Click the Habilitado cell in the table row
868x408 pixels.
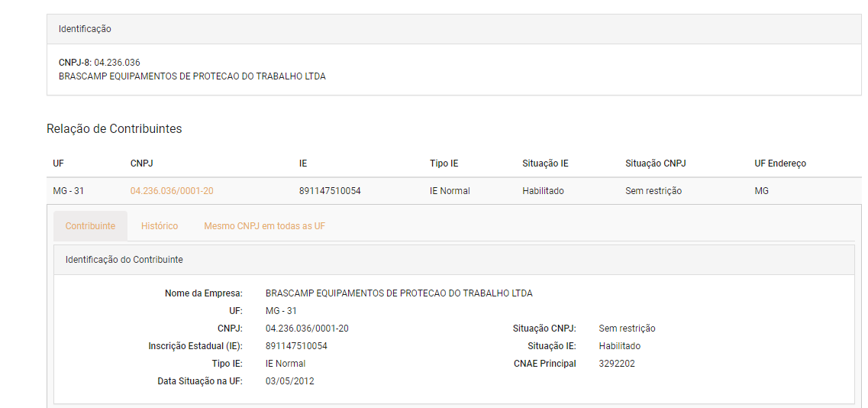[543, 191]
